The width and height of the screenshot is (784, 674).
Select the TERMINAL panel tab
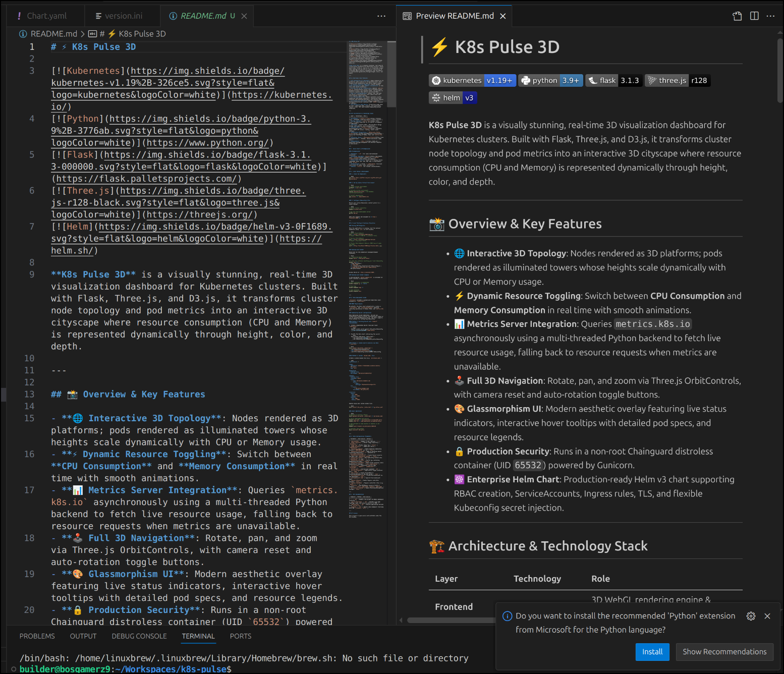(198, 636)
